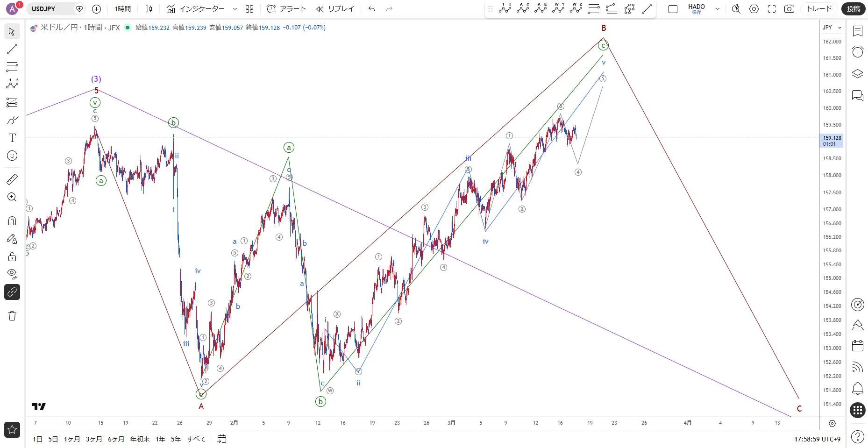Open the emoji icons tool
Image resolution: width=868 pixels, height=448 pixels.
(12, 156)
